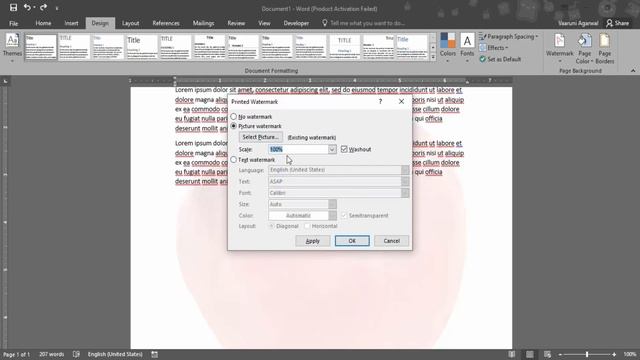This screenshot has width=640, height=360.
Task: Click the zoom slider handle
Action: coord(587,354)
